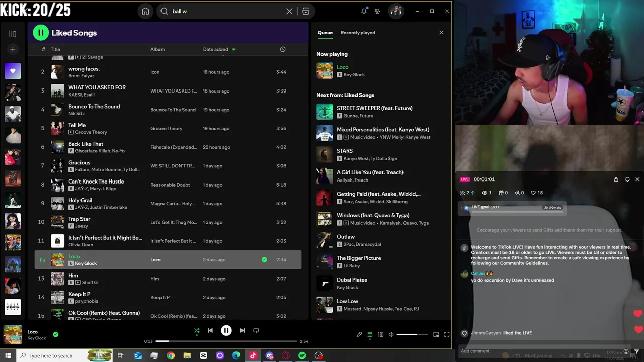Select 'Dubai Plates' in the queue
Viewport: 644px width, 362px height.
381,283
